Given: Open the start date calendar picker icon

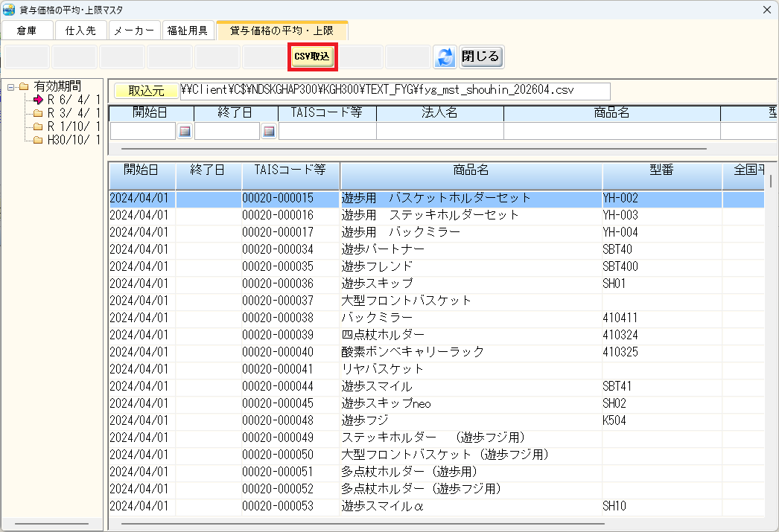Looking at the screenshot, I should click(185, 131).
